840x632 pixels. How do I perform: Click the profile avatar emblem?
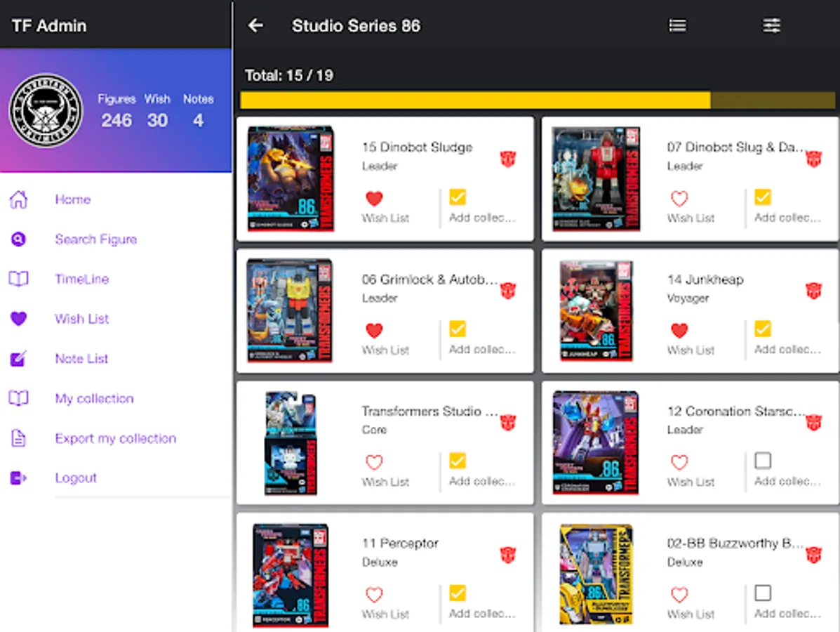(x=46, y=110)
